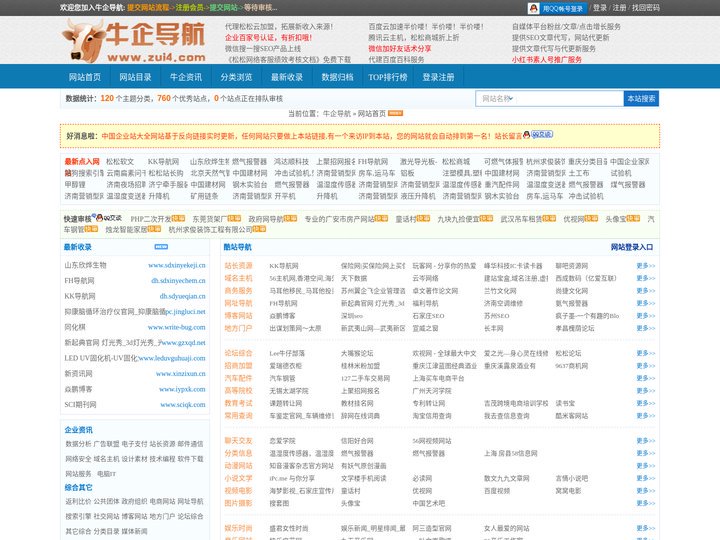Click 松松软文 in 最新点入网 list
The image size is (720, 540).
tap(120, 162)
